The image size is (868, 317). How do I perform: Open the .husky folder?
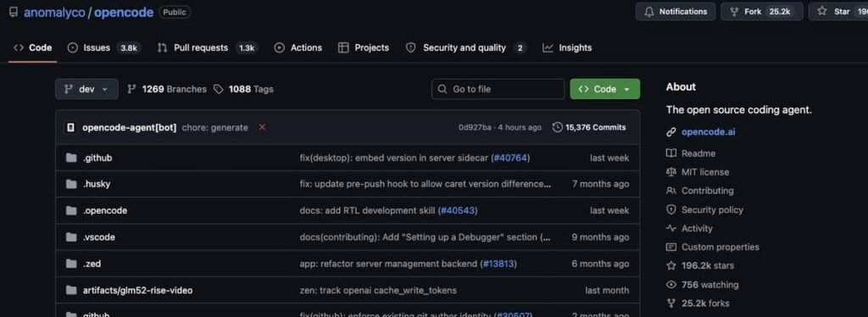click(97, 184)
